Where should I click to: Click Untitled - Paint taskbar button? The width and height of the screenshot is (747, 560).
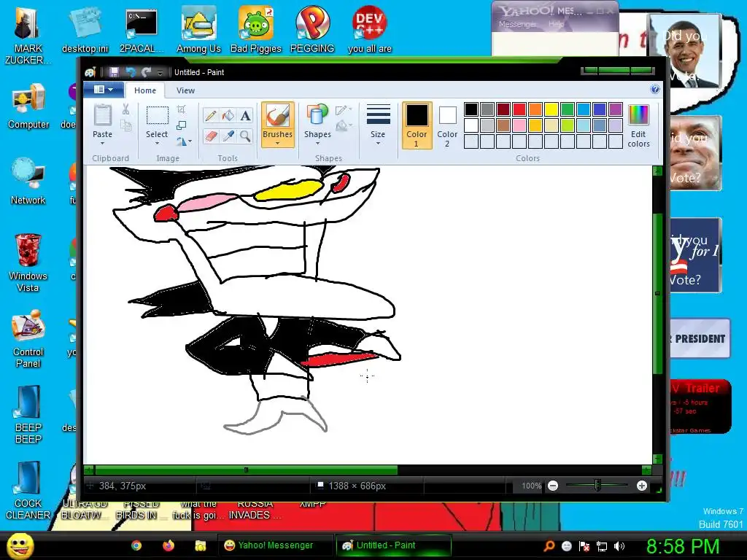point(393,545)
